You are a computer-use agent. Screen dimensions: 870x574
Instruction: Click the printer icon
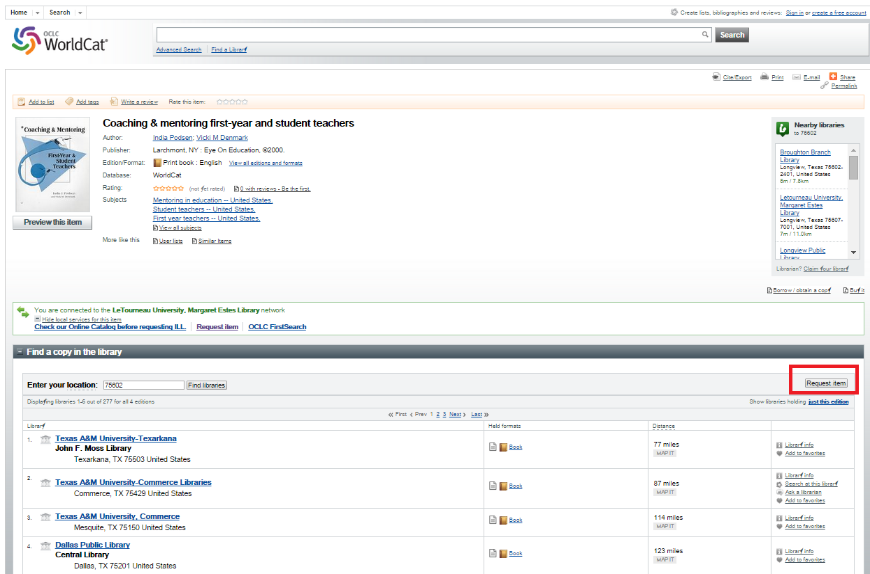(765, 77)
